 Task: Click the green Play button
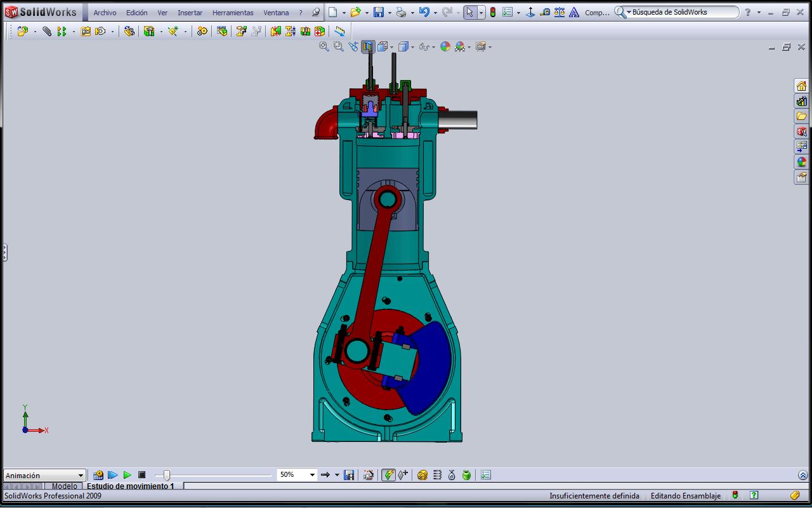[x=128, y=475]
